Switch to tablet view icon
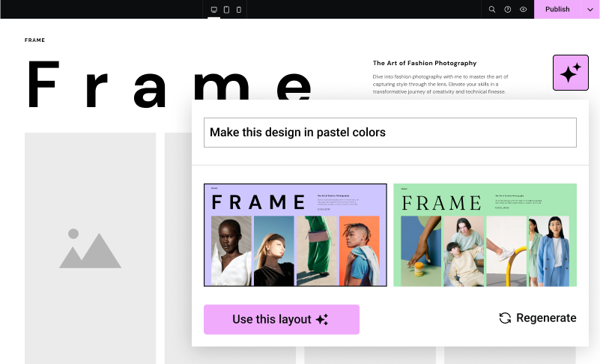Image resolution: width=600 pixels, height=364 pixels. click(x=226, y=9)
